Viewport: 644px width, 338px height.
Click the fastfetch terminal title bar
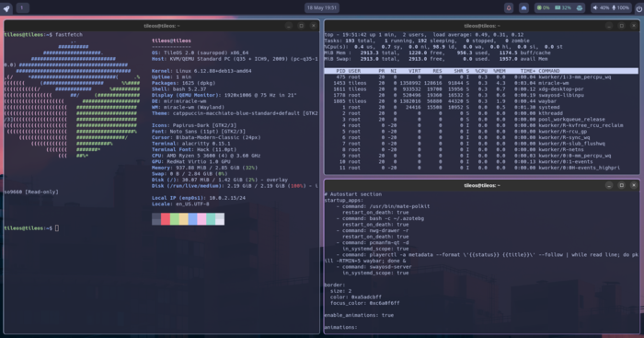pyautogui.click(x=162, y=26)
